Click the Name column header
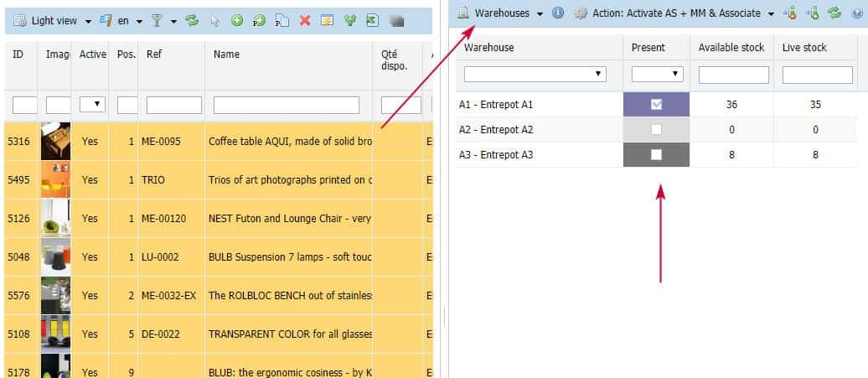868x378 pixels. pos(226,54)
